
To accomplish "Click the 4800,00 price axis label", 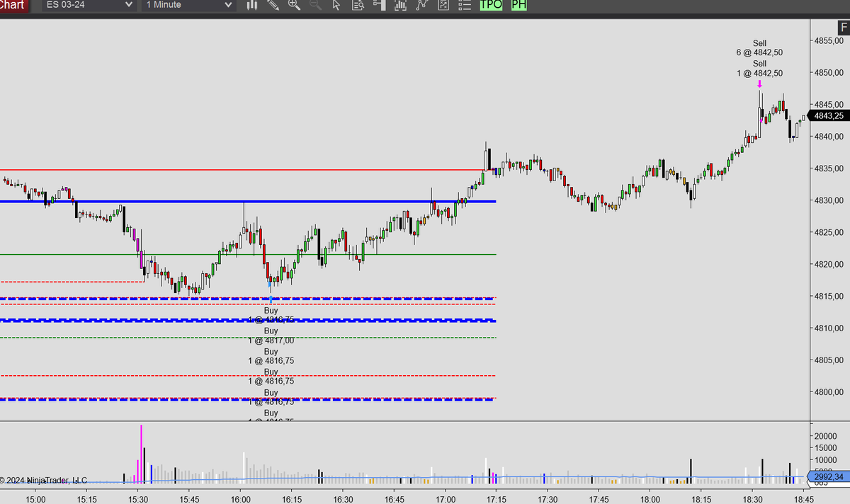I will [828, 392].
